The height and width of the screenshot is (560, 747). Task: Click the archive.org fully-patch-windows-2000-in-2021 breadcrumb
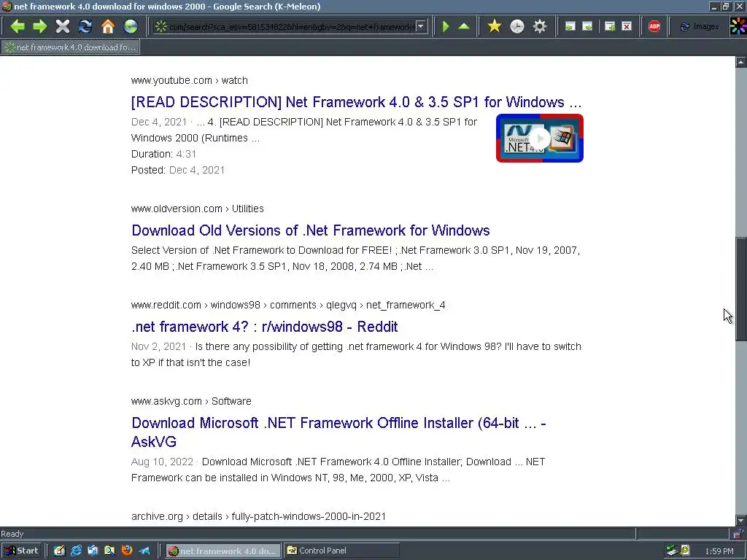(259, 516)
